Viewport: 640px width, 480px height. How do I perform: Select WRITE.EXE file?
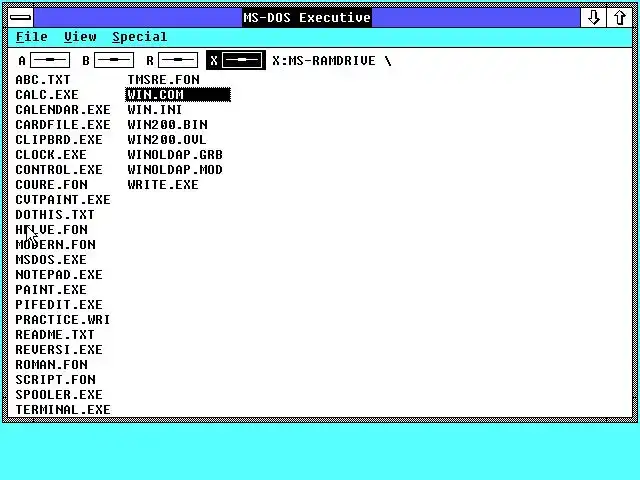tap(163, 184)
